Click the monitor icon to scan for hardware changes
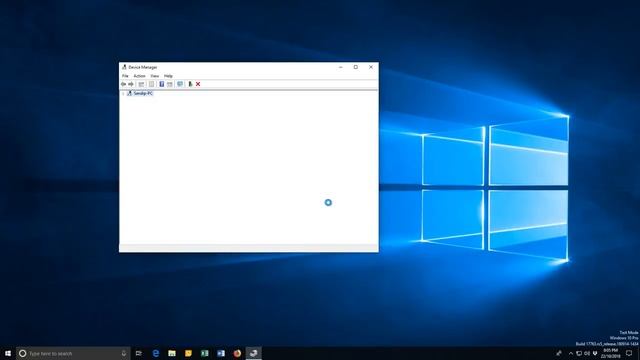 [180, 84]
